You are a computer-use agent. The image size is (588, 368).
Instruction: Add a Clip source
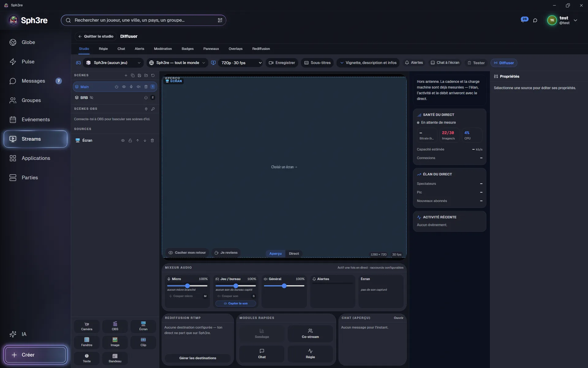[x=143, y=342]
